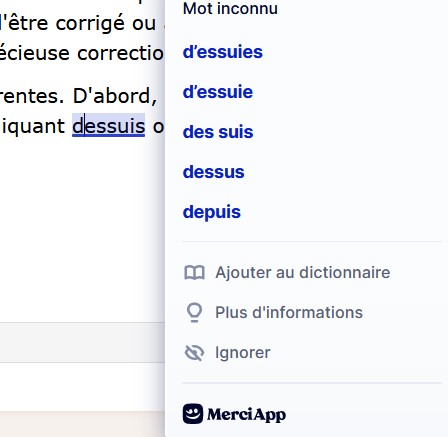Click the MerciApp smiley logo icon
The width and height of the screenshot is (448, 437).
coord(193,414)
